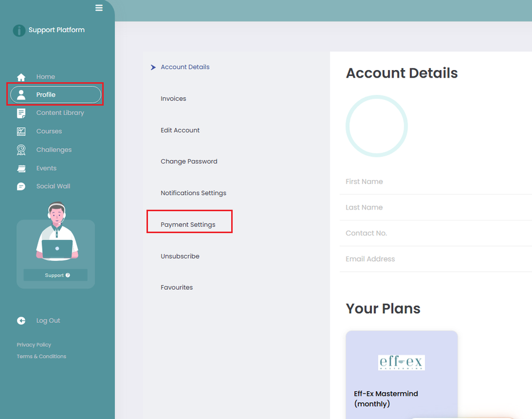Click the Email Address field
Image resolution: width=532 pixels, height=419 pixels.
[x=435, y=259]
